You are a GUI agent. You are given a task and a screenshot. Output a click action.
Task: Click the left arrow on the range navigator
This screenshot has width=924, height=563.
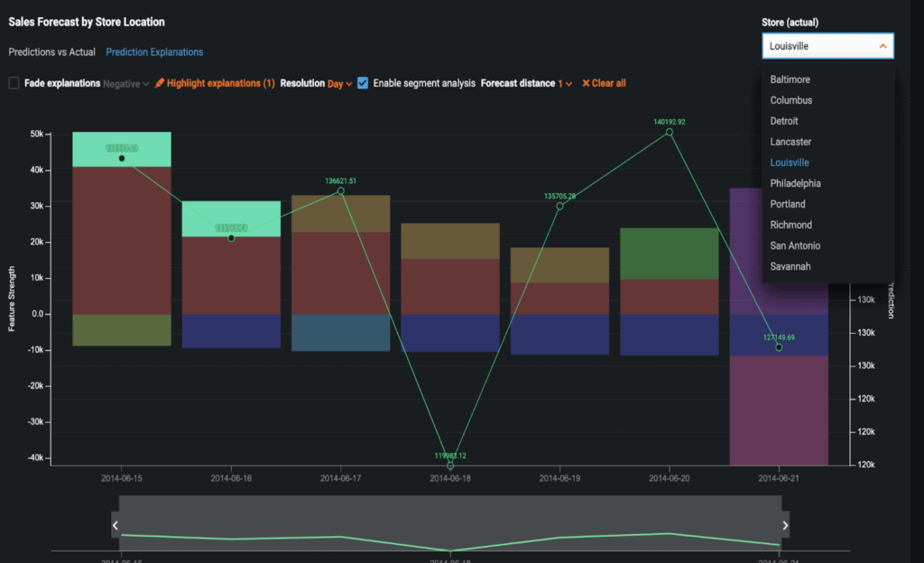(115, 524)
